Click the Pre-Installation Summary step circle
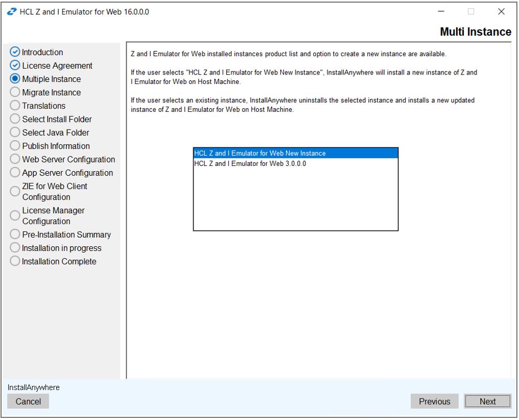Screen dimensions: 519x420 [15, 234]
